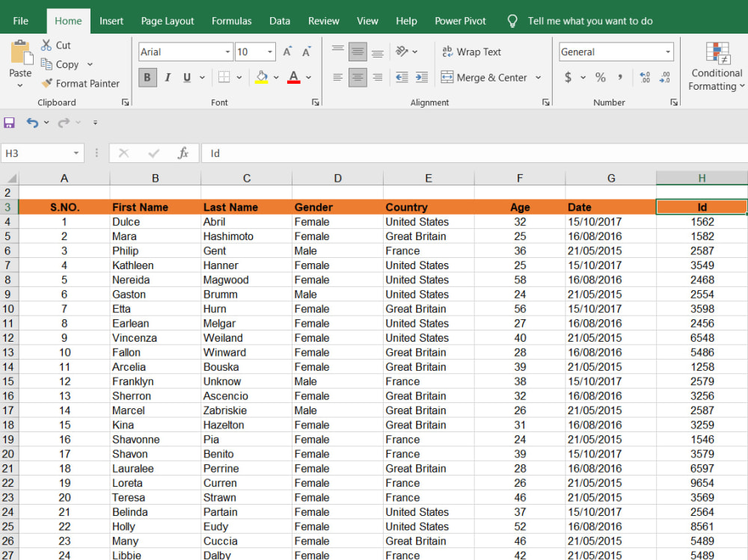Select column H header
Screen dimensions: 748x560
pos(702,179)
